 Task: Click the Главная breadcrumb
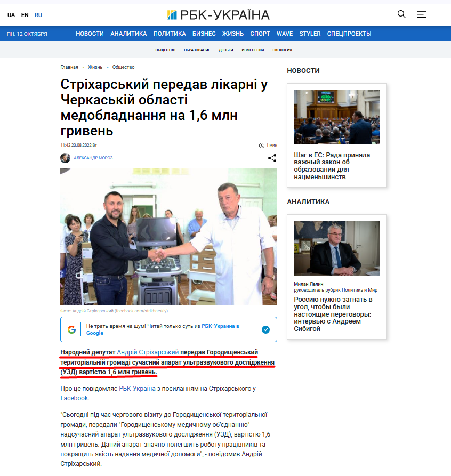tap(69, 67)
